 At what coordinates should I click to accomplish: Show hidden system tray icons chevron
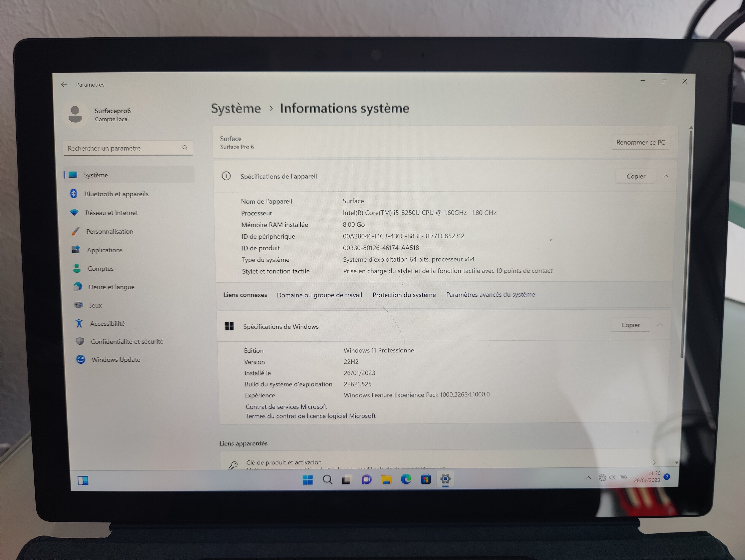(588, 478)
